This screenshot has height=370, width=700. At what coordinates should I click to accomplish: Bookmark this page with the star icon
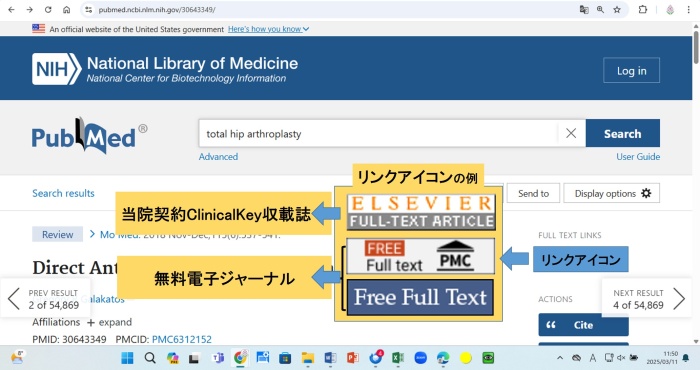[x=617, y=9]
